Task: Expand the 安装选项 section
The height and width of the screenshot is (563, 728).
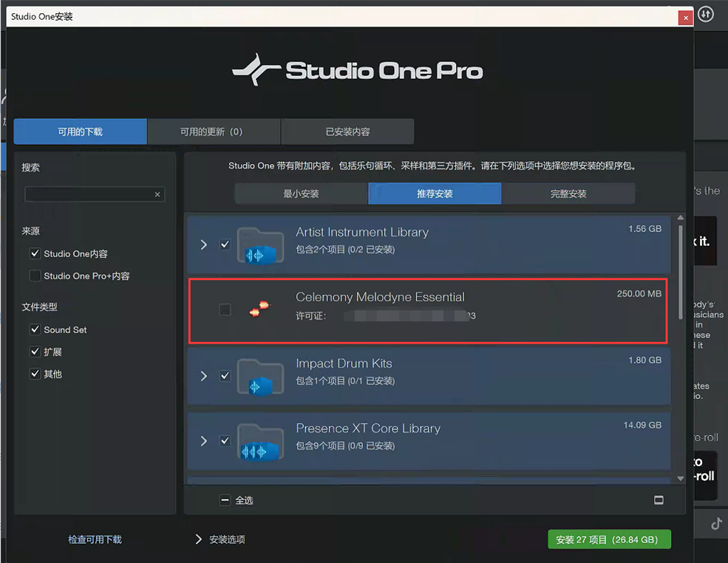Action: coord(199,539)
